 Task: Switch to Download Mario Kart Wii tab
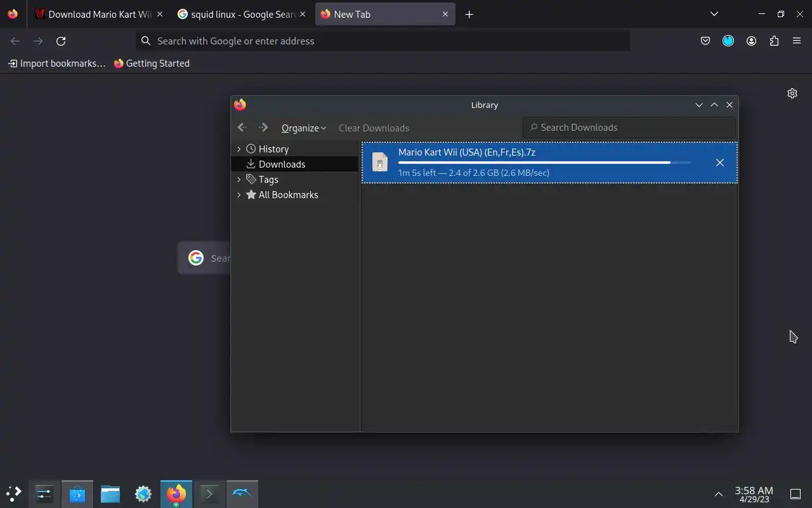[x=93, y=14]
